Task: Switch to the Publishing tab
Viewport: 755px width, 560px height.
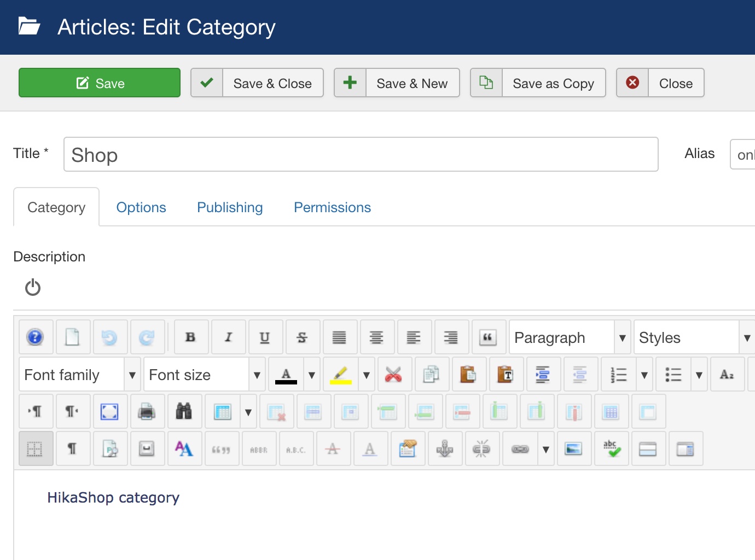Action: point(230,207)
